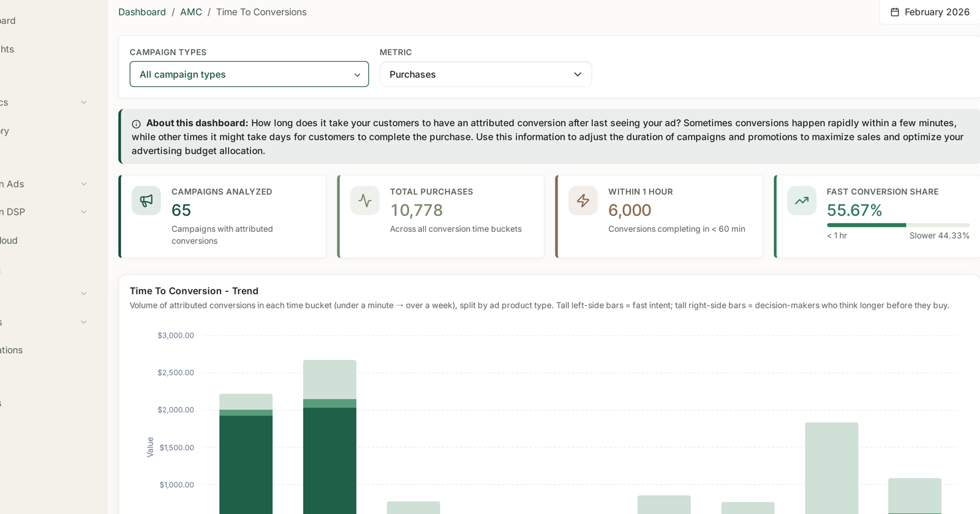Click the megaphone icon in Campaigns Analyzed card
Screen dimensions: 980x514
pyautogui.click(x=146, y=201)
